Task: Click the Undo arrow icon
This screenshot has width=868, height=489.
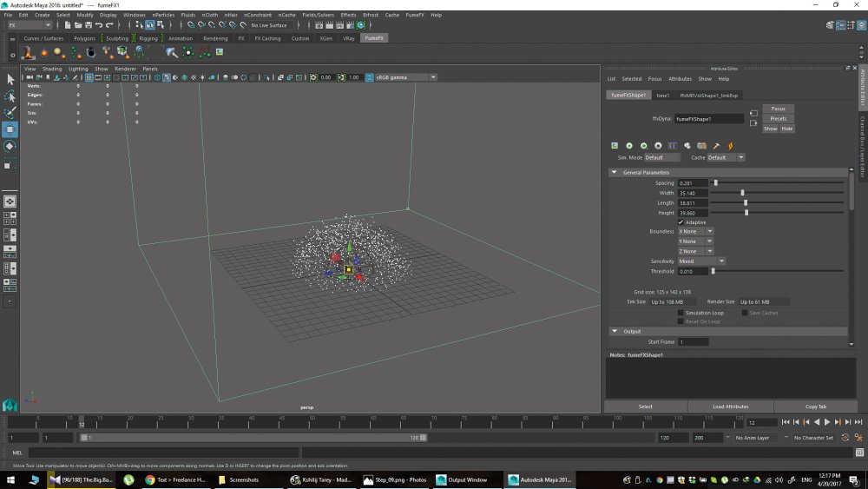Action: (99, 25)
